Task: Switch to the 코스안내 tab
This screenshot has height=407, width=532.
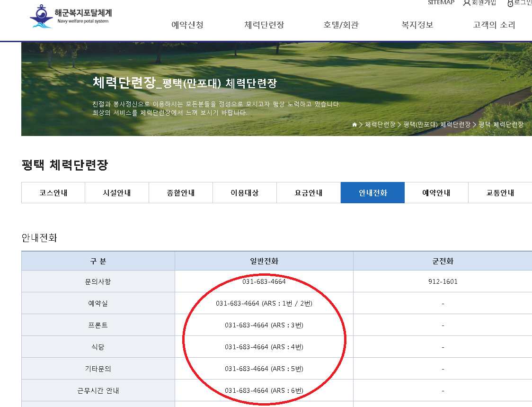Action: pyautogui.click(x=53, y=192)
